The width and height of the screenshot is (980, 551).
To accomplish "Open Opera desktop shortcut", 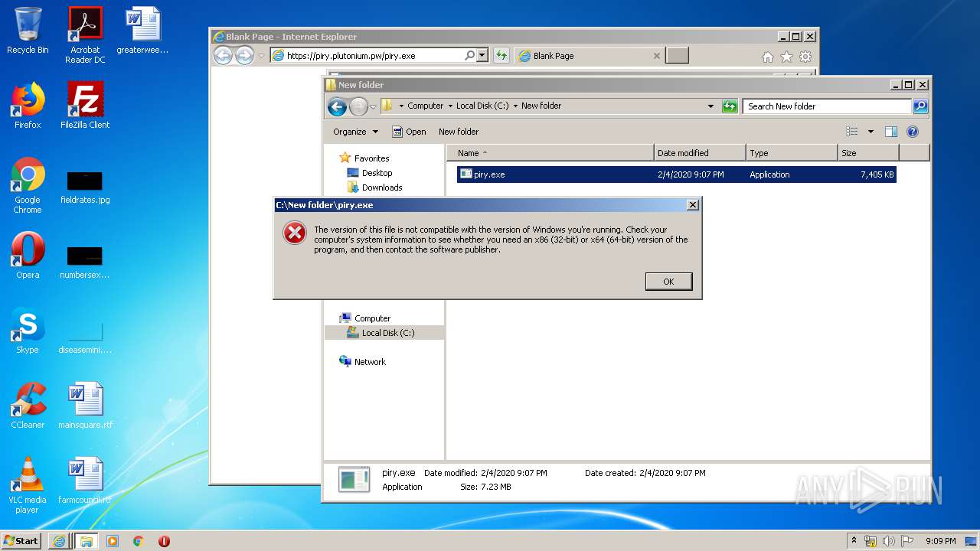I will [28, 256].
